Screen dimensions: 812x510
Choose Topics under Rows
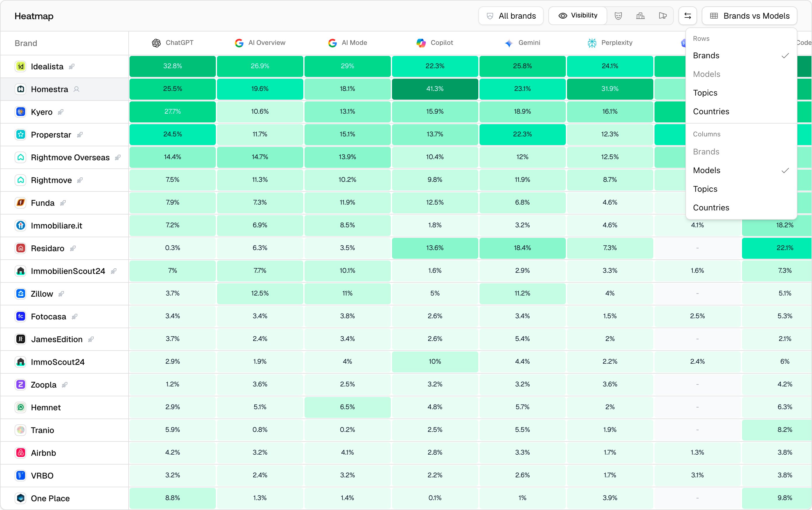pos(741,93)
